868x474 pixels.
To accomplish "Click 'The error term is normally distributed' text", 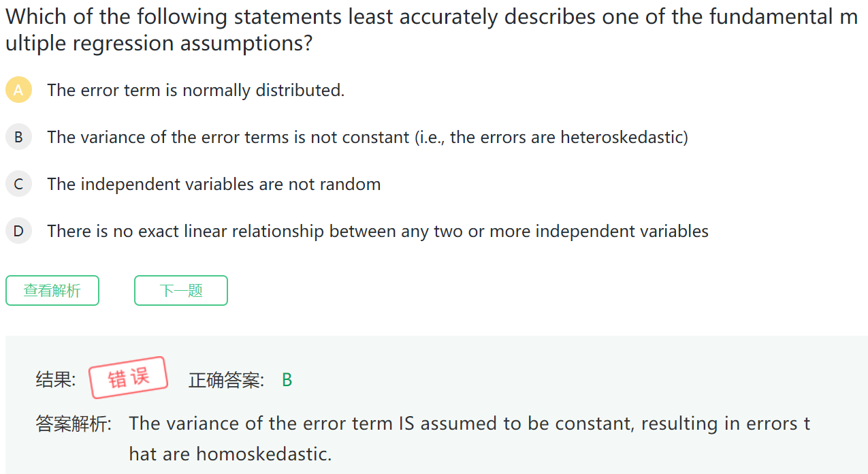I will coord(196,90).
